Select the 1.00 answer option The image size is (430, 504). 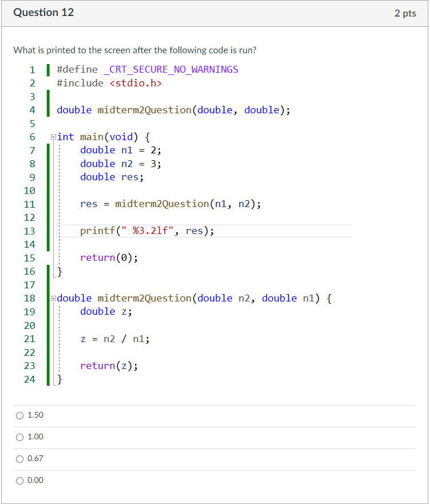(19, 437)
